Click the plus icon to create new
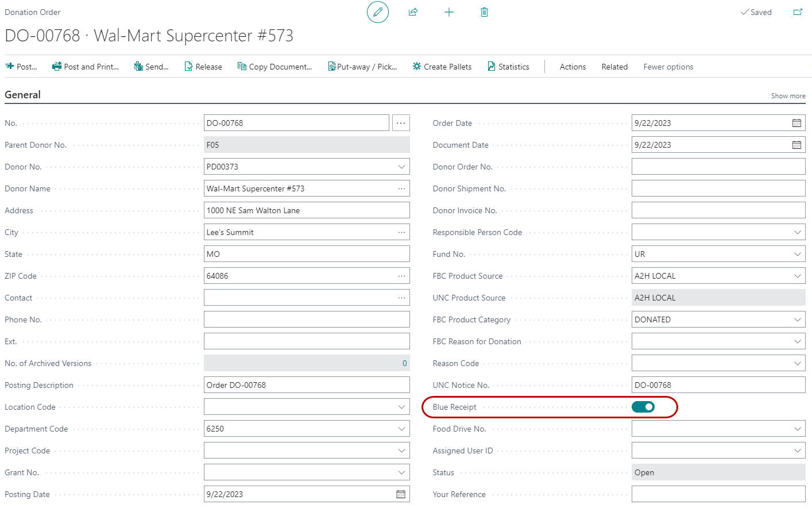This screenshot has height=512, width=812. [x=449, y=12]
